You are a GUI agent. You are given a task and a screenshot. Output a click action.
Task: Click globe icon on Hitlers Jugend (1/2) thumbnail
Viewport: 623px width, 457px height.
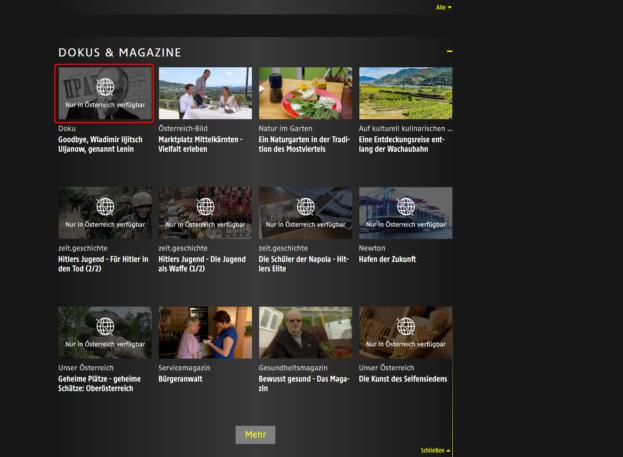click(205, 207)
